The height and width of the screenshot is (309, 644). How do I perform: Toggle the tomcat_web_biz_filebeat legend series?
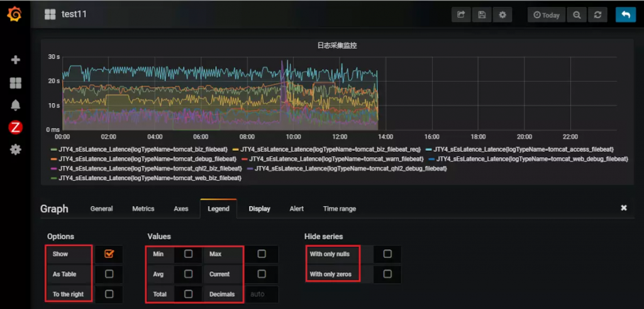(150, 178)
